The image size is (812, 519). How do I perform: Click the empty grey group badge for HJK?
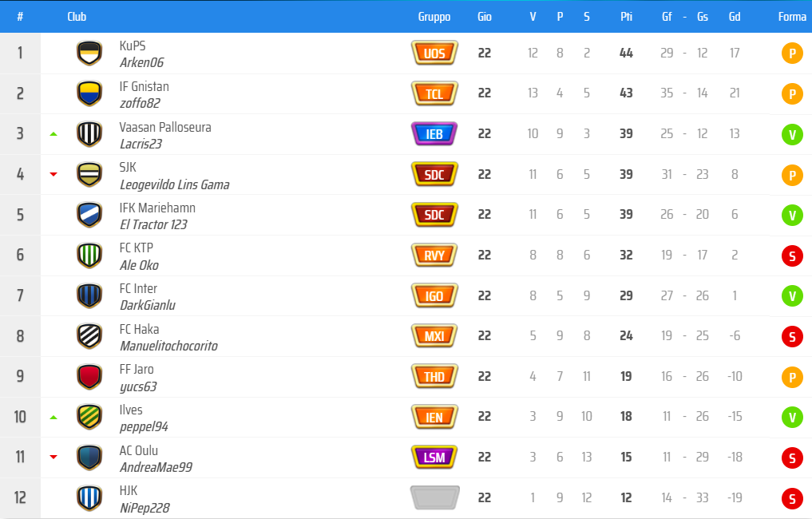click(x=434, y=497)
